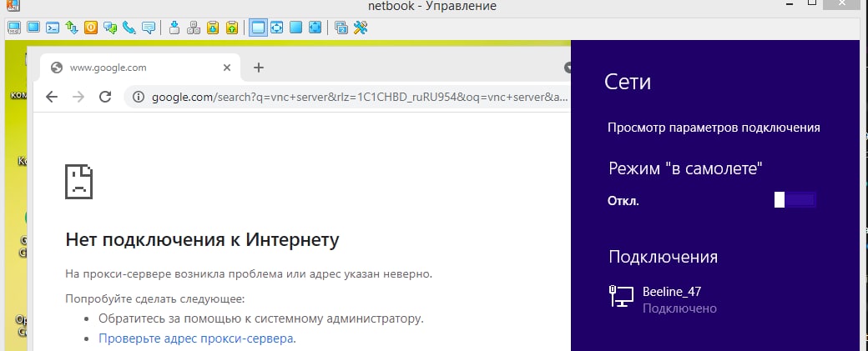This screenshot has height=351, width=868.
Task: Click the 'Нет подключения к Интернету' heading
Action: click(x=202, y=240)
